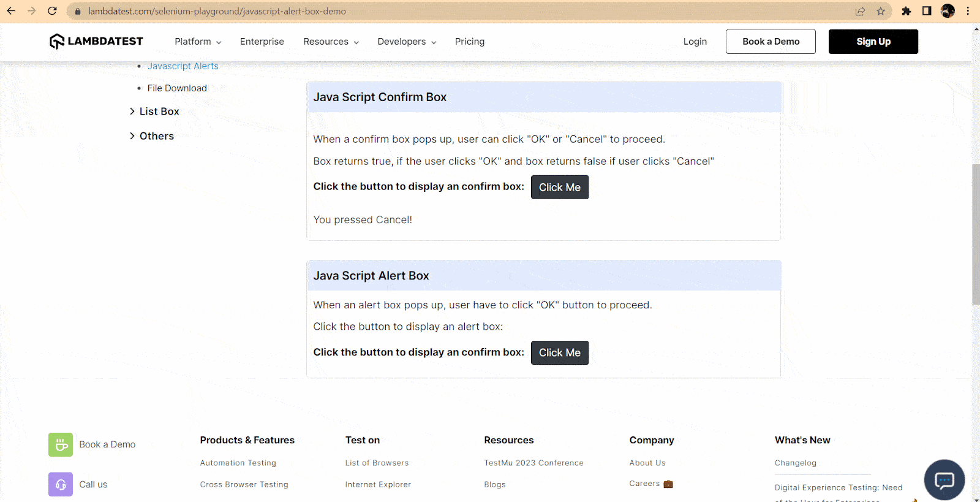Click the "Products & Features" footer heading

247,440
